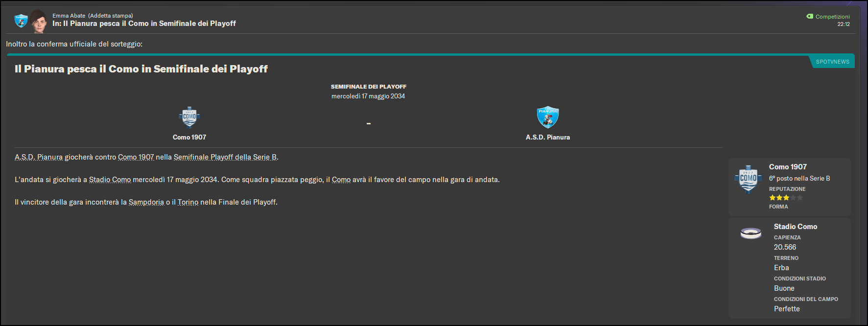Viewport: 868px width, 326px height.
Task: Click the stadium icon in the Stadio Como card
Action: point(751,233)
